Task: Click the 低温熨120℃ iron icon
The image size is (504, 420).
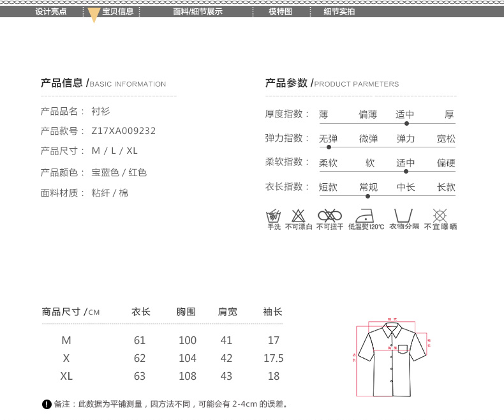Action: click(x=365, y=215)
